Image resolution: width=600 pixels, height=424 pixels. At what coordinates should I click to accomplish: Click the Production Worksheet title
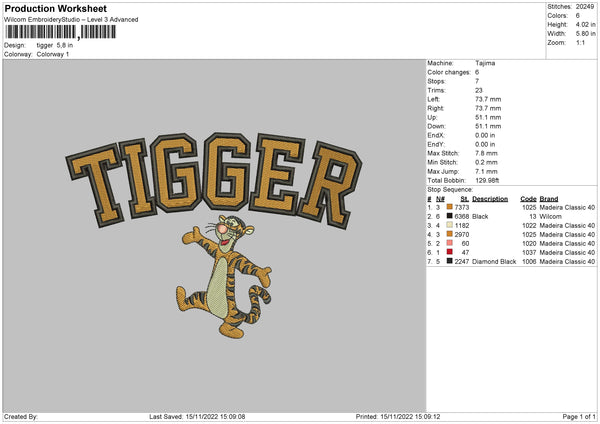pyautogui.click(x=55, y=8)
